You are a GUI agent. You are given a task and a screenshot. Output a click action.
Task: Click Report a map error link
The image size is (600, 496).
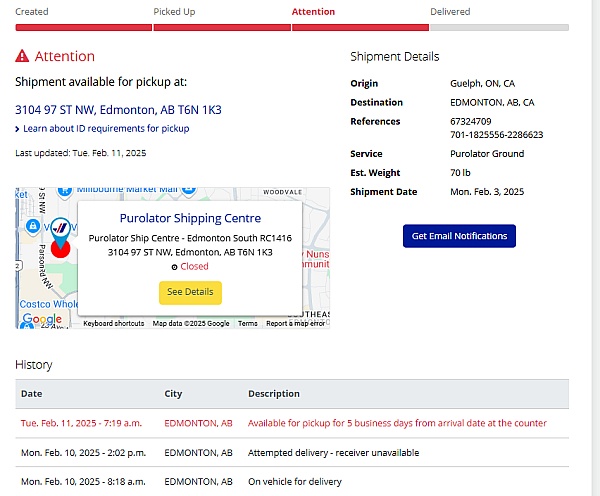tap(295, 323)
